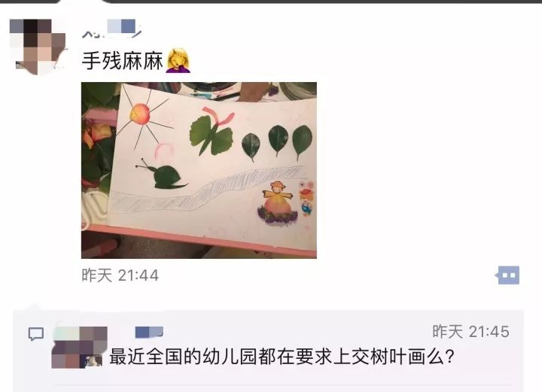Select the post text 手残麻麻
Image resolution: width=542 pixels, height=392 pixels.
pyautogui.click(x=123, y=61)
